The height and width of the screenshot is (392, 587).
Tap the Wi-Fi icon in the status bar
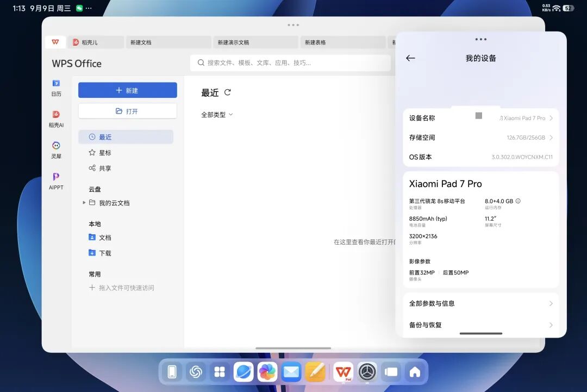[557, 8]
